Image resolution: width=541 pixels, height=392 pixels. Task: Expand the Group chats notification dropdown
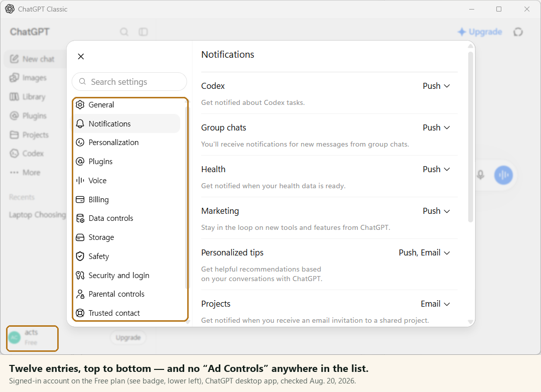(x=436, y=127)
